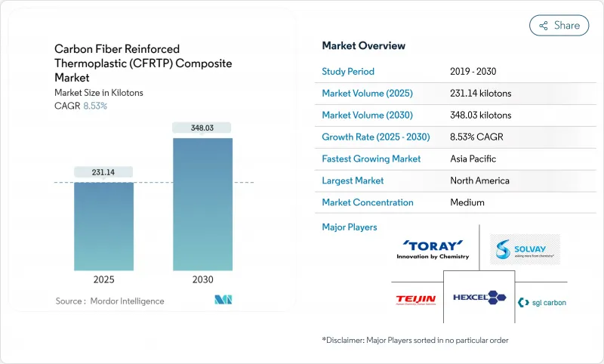Click the Source: Mordor Intelligence text
The image size is (604, 364).
click(109, 301)
